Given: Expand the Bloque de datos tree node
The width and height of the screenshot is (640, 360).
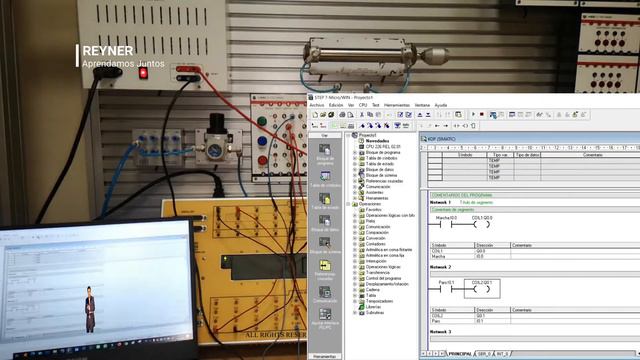Looking at the screenshot, I should [x=355, y=169].
